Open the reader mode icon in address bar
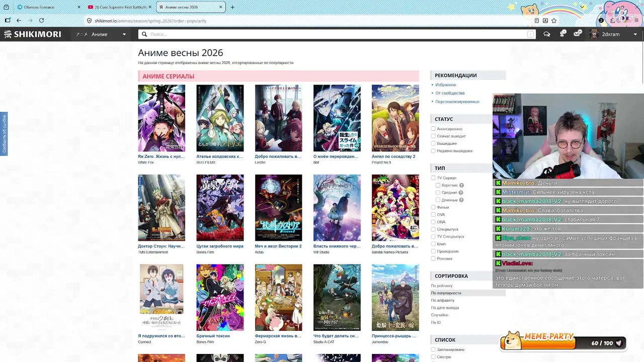Screen dimensions: 644x362 [536, 21]
